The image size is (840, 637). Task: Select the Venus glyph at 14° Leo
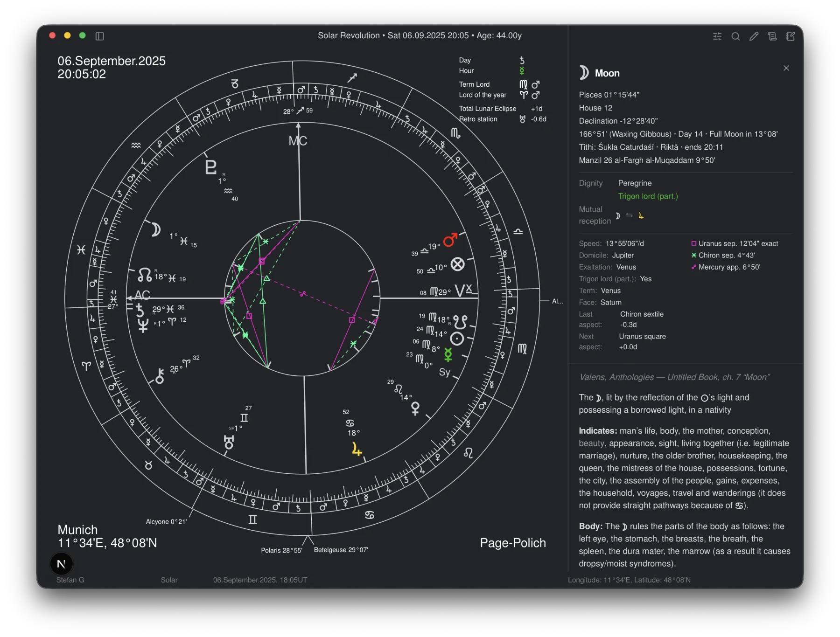point(415,409)
